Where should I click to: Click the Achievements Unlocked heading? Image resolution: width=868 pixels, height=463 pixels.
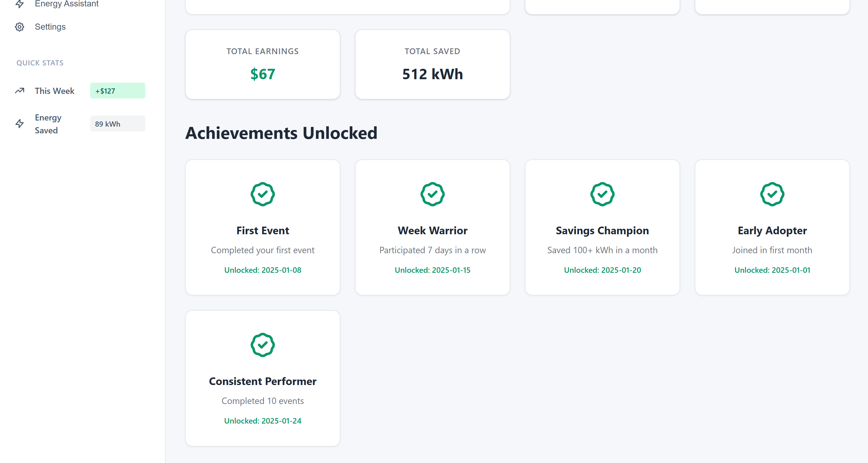281,133
